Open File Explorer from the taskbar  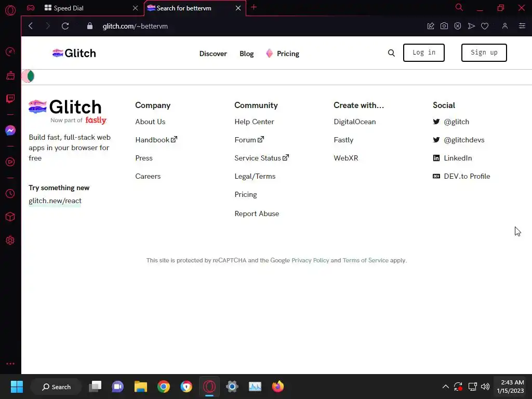[140, 387]
